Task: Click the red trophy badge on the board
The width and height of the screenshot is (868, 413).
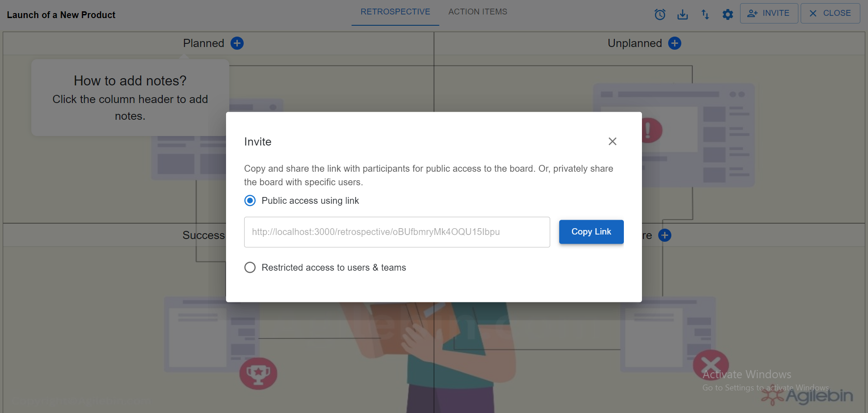Action: tap(258, 373)
